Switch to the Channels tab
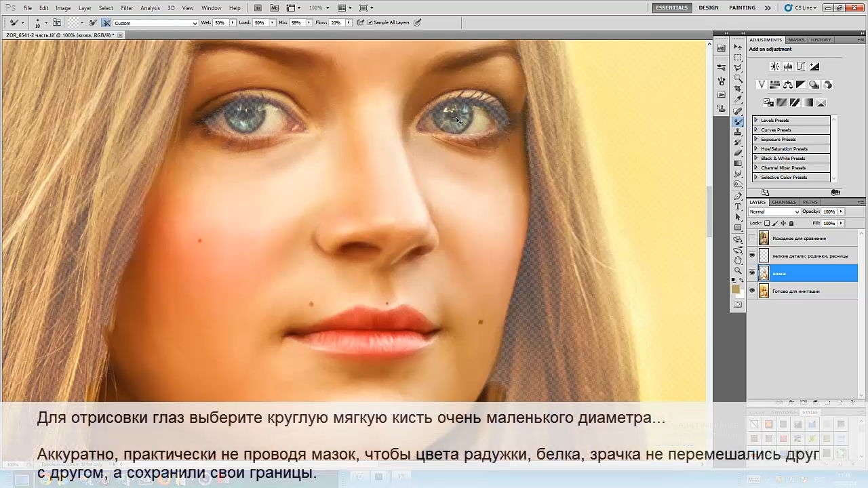This screenshot has height=488, width=868. tap(784, 202)
